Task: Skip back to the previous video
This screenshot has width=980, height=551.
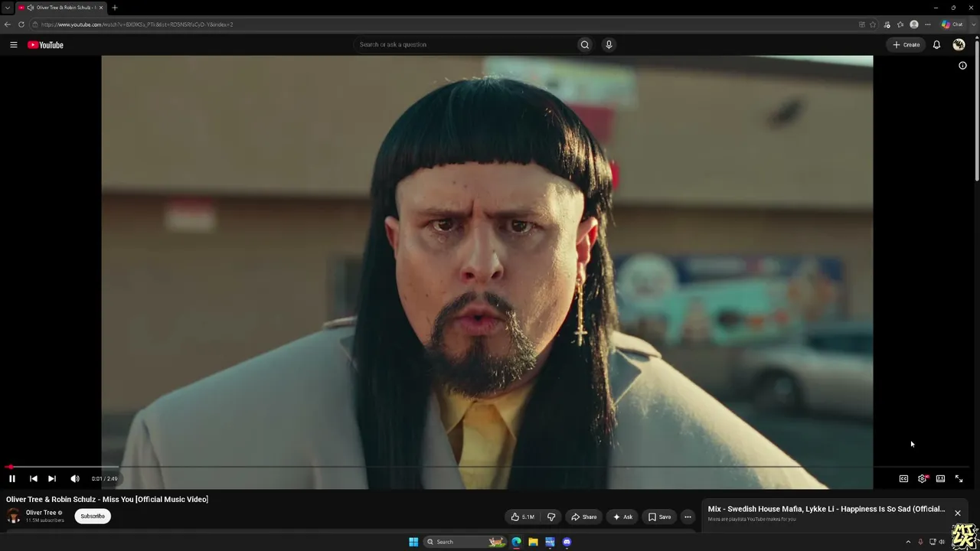Action: click(x=33, y=478)
